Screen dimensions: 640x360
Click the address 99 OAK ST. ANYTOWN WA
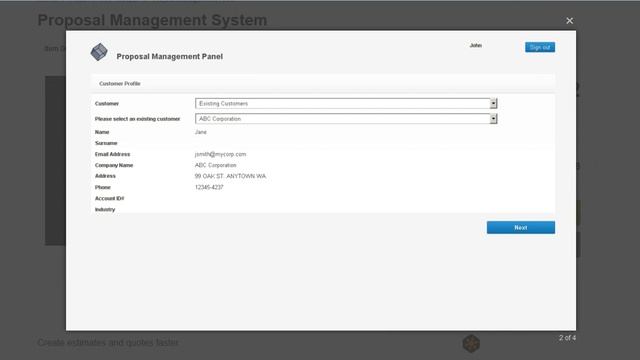point(230,176)
